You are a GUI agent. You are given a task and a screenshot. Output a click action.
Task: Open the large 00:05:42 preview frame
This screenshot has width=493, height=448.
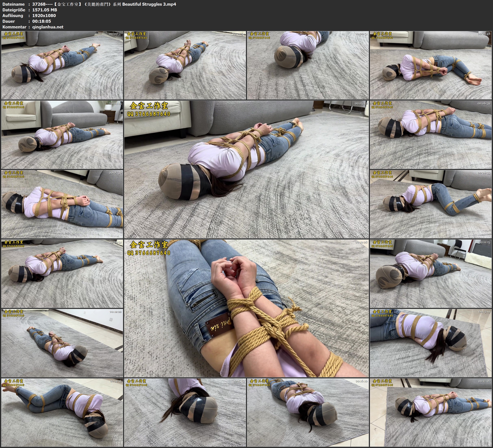[x=246, y=169]
